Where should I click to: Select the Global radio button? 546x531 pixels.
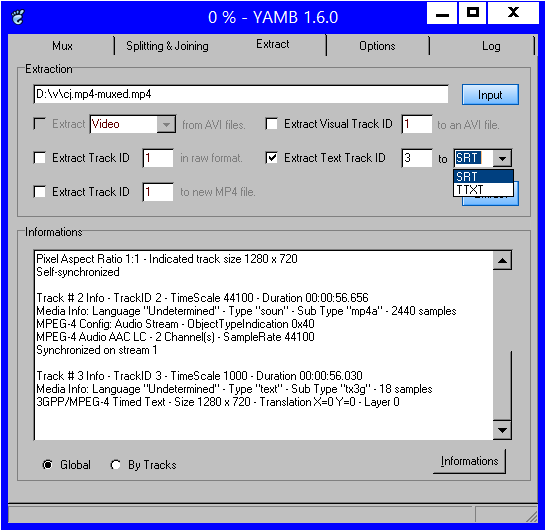48,465
